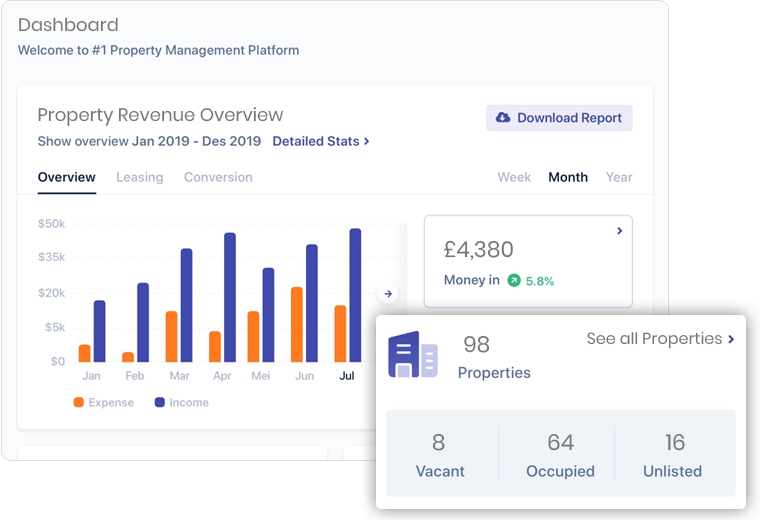The image size is (760, 520).
Task: Select the Month time range
Action: tap(568, 177)
